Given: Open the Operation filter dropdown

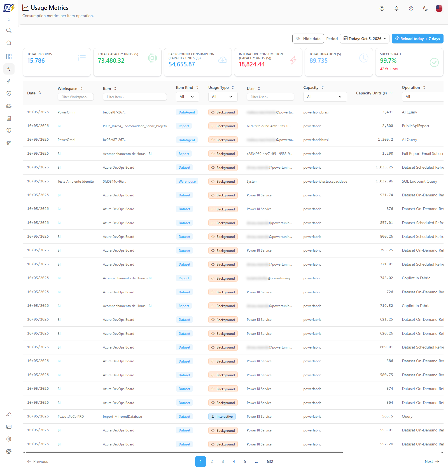Looking at the screenshot, I should (423, 97).
